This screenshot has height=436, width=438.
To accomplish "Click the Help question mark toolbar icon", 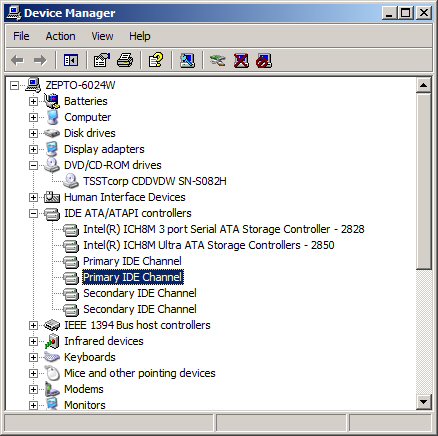I will (156, 60).
